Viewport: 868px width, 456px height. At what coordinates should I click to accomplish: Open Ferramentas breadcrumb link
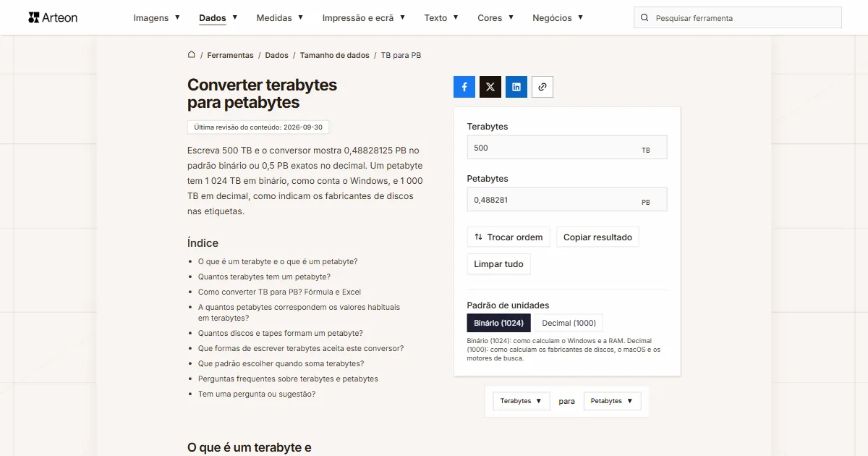point(230,55)
